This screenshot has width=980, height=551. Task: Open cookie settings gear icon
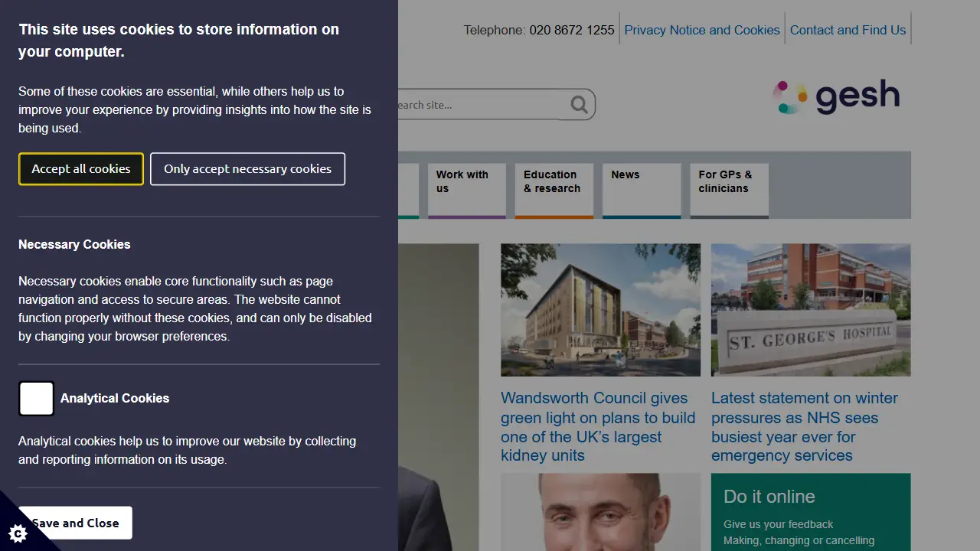pos(17,533)
